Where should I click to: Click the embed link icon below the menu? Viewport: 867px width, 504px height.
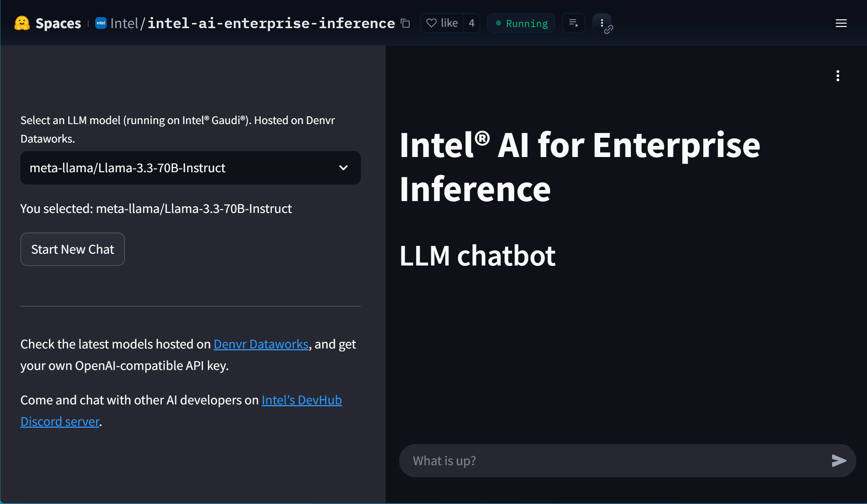point(609,30)
